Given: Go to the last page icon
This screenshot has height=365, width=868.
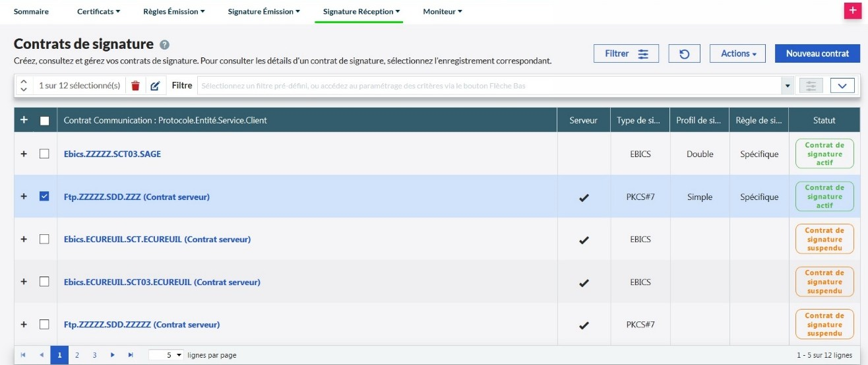Looking at the screenshot, I should 131,355.
